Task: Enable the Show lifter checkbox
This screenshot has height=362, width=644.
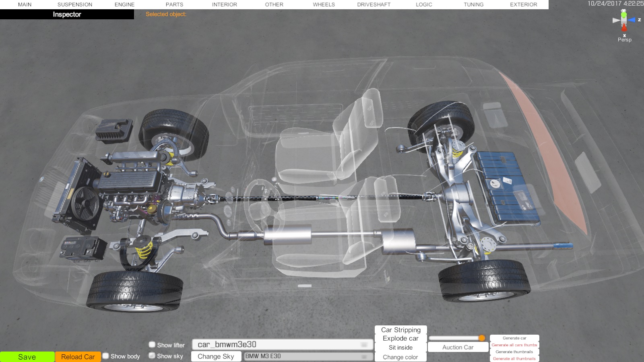Action: pyautogui.click(x=152, y=345)
